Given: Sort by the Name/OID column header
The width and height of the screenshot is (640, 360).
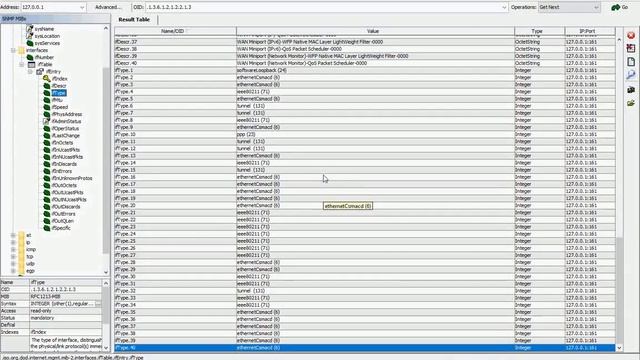Looking at the screenshot, I should tap(175, 31).
